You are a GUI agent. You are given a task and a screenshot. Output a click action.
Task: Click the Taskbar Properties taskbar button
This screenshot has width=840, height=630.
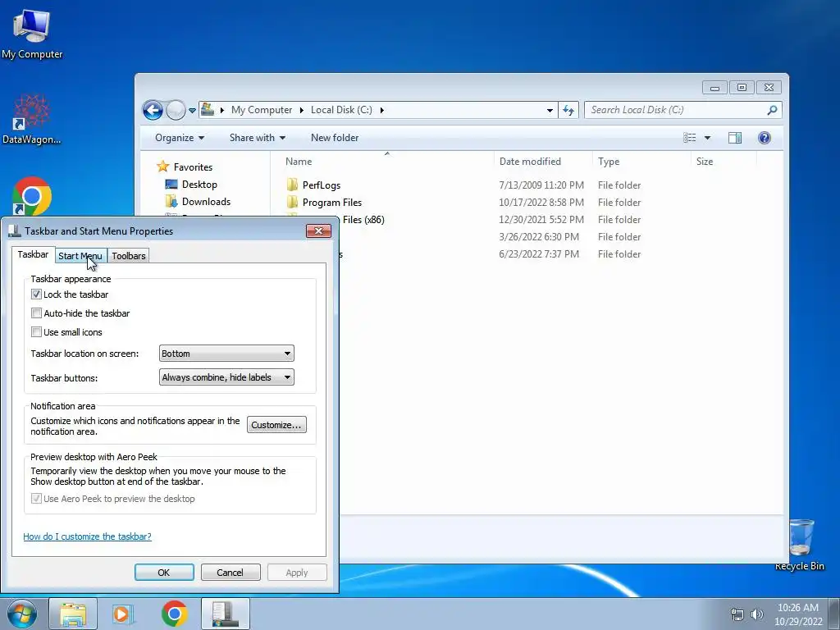pos(225,614)
